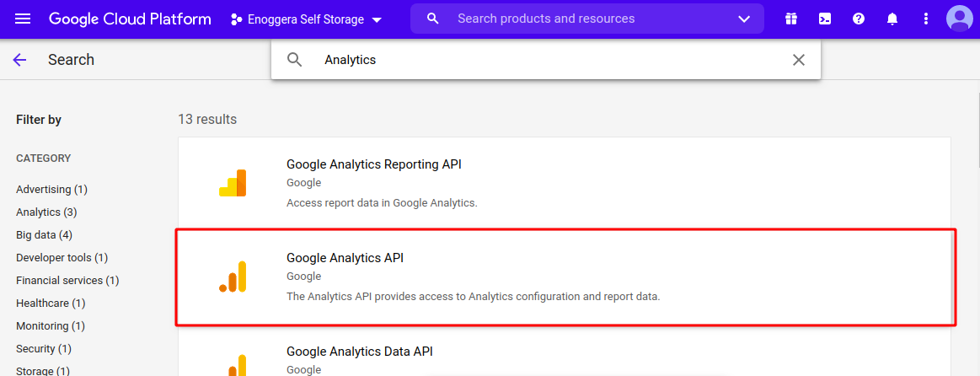The image size is (980, 376).
Task: Filter by Security (1) category
Action: 44,348
